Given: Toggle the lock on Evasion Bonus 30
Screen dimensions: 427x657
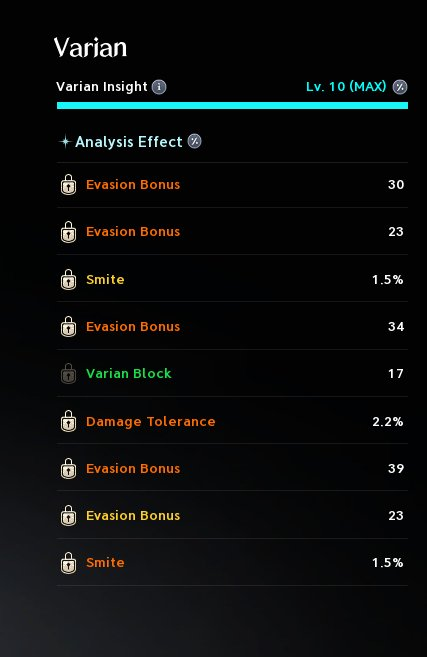Looking at the screenshot, I should tap(68, 185).
